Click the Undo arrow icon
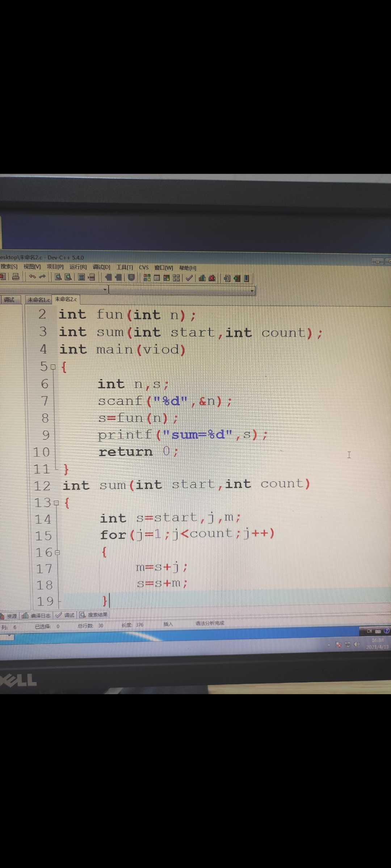 33,277
